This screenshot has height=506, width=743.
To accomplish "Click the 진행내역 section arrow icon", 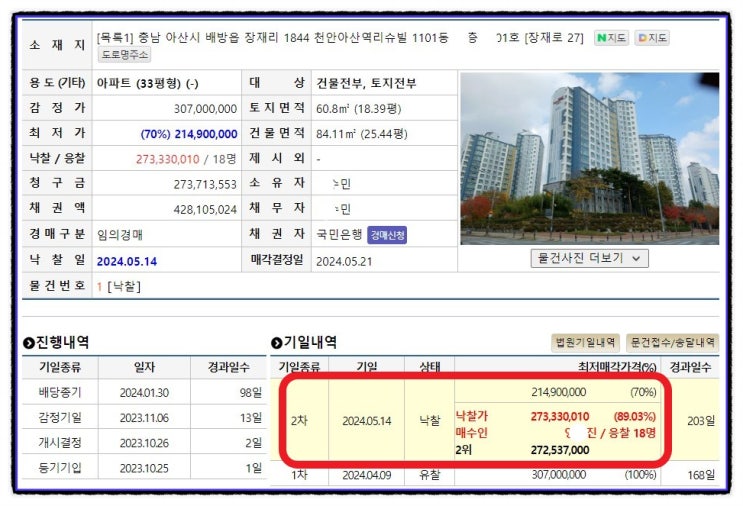I will 28,343.
